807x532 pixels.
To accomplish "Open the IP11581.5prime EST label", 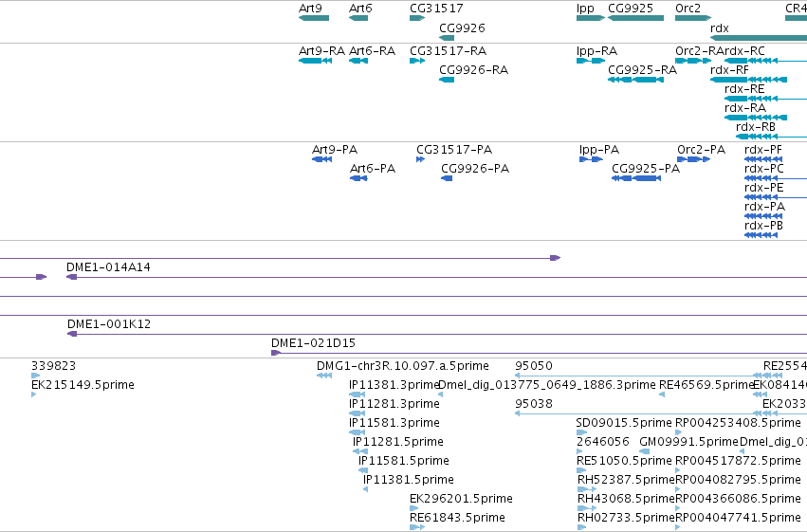I will point(404,461).
